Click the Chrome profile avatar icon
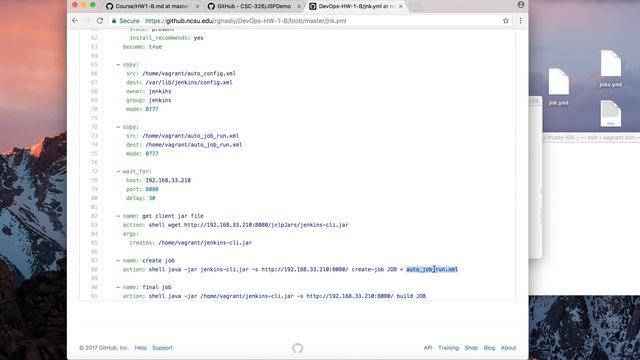Image resolution: width=640 pixels, height=360 pixels. 521,4
